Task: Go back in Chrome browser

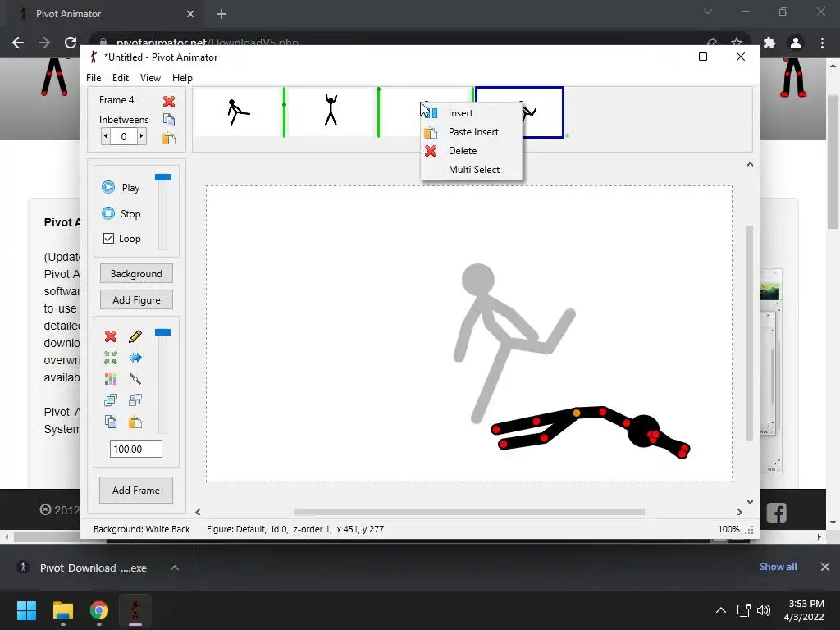Action: 18,43
